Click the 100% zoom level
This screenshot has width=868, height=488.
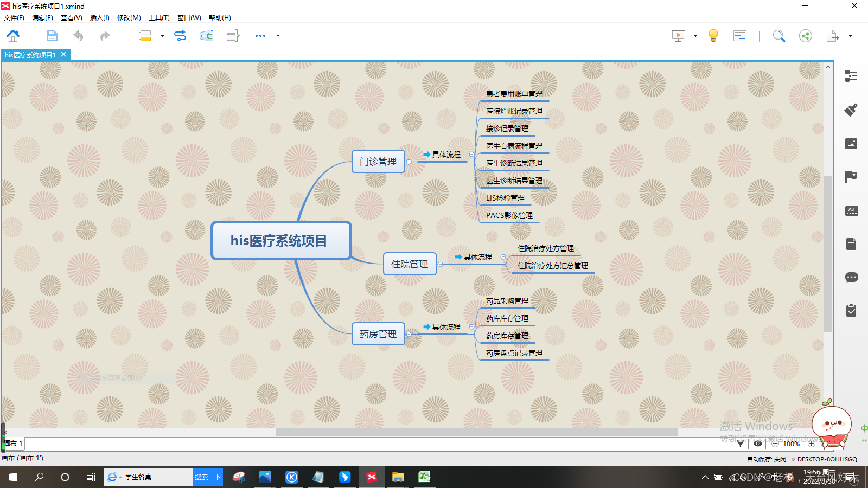(792, 444)
